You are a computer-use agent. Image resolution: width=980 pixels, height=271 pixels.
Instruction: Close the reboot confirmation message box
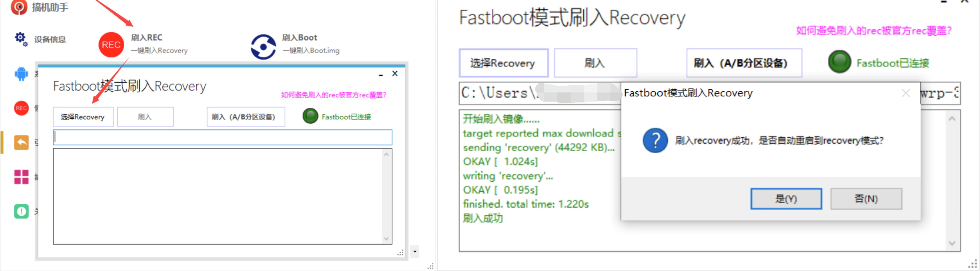click(x=906, y=93)
